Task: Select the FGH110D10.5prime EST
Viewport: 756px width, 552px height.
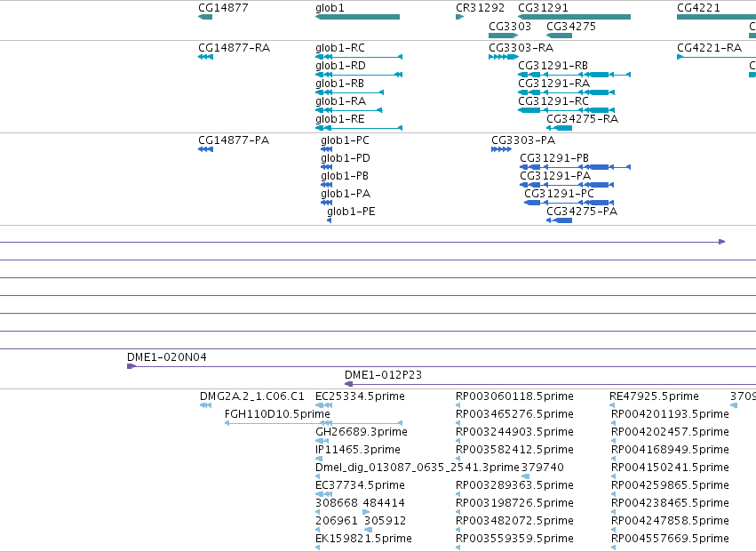Action: [314, 423]
